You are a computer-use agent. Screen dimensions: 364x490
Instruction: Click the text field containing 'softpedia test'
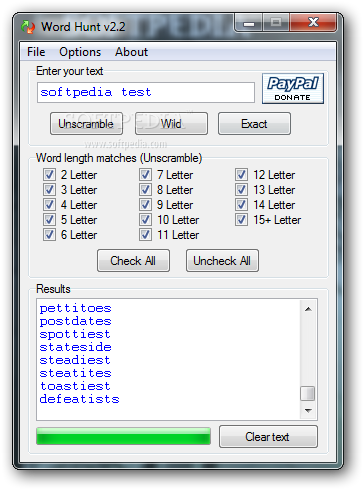146,93
